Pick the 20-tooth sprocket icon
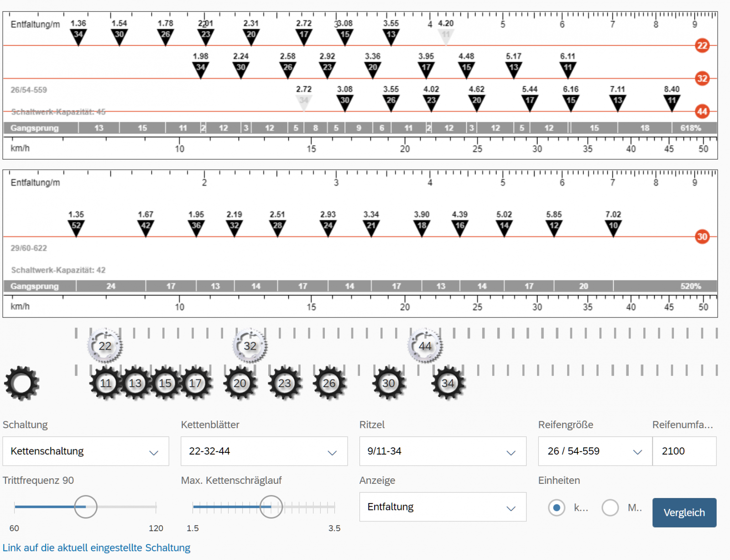730x560 pixels. coord(240,384)
